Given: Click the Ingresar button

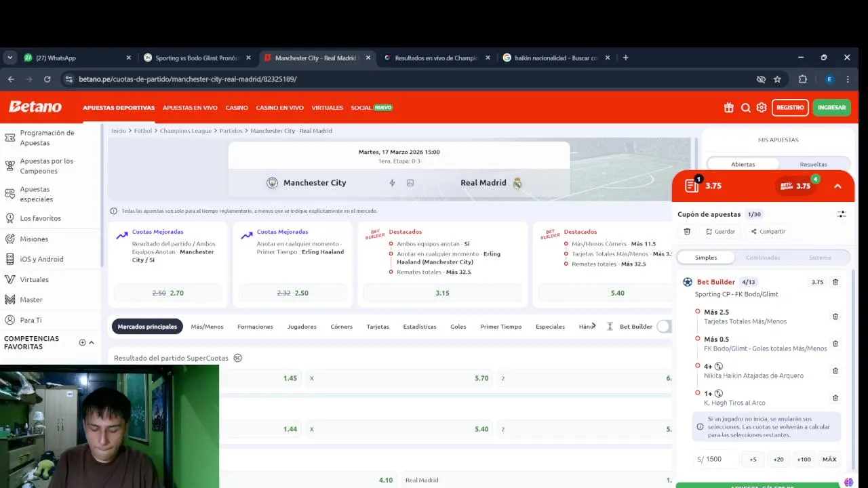Looking at the screenshot, I should click(x=831, y=108).
